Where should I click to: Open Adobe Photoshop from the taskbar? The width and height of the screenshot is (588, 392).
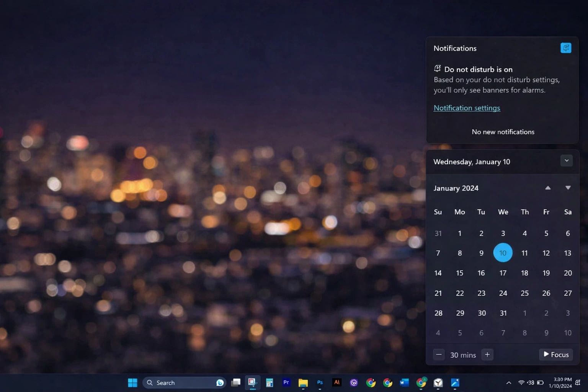tap(320, 382)
